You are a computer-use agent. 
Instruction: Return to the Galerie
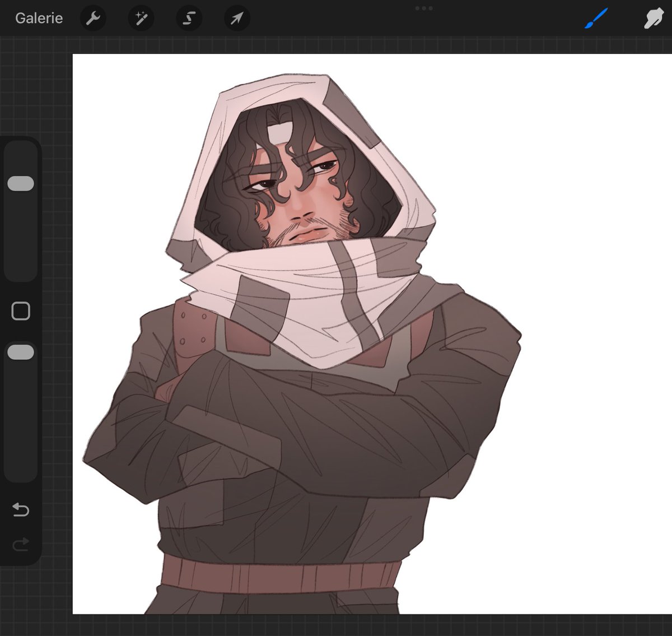[x=39, y=18]
